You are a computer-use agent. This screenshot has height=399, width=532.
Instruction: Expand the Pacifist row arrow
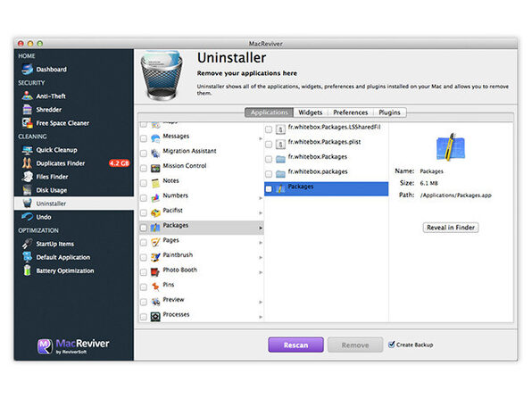[261, 213]
